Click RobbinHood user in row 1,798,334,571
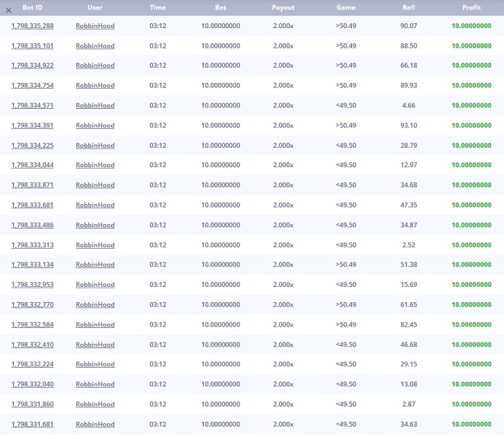Image resolution: width=504 pixels, height=439 pixels. click(x=95, y=105)
